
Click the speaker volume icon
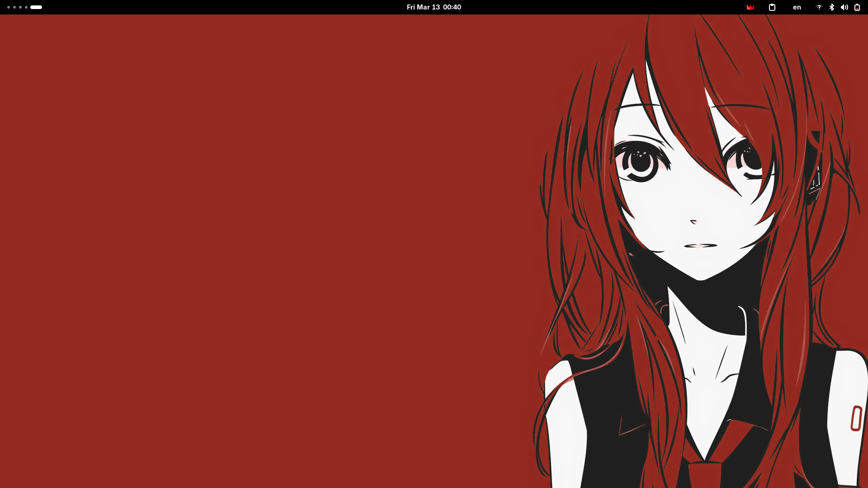844,7
